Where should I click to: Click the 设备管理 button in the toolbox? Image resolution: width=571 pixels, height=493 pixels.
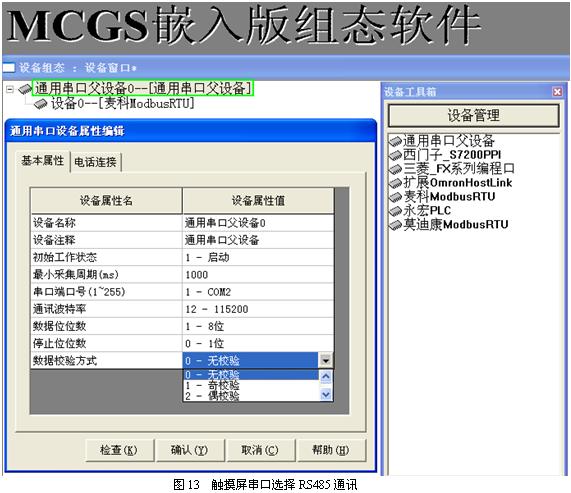pyautogui.click(x=473, y=115)
